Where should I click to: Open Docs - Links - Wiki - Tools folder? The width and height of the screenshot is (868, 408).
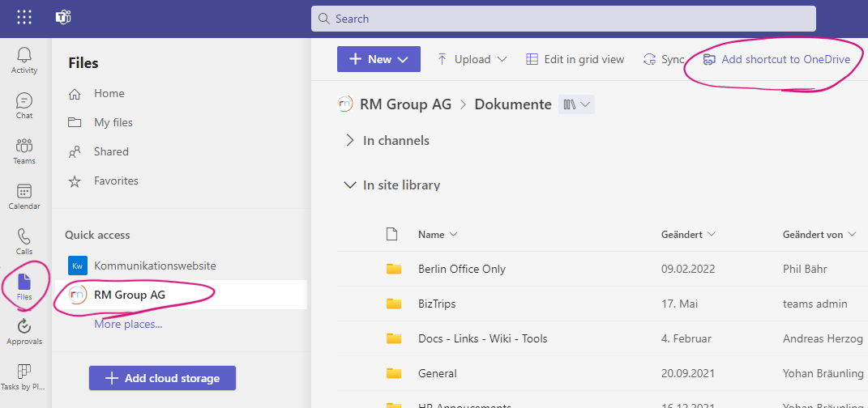(x=483, y=338)
